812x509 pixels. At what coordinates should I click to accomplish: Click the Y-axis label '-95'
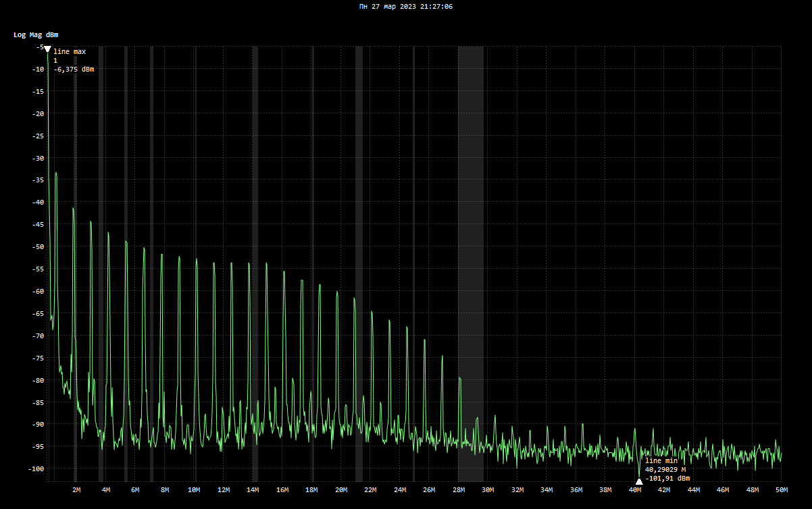pos(38,446)
